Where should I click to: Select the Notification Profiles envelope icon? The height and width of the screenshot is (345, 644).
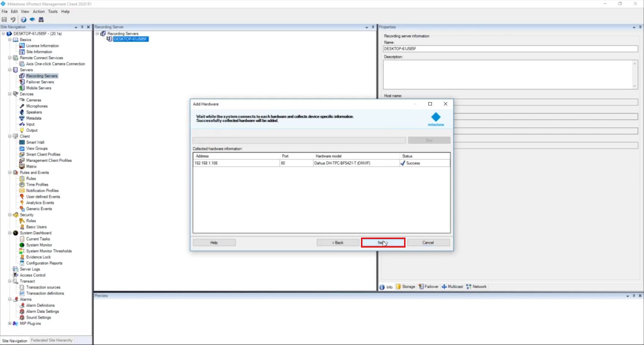point(22,191)
